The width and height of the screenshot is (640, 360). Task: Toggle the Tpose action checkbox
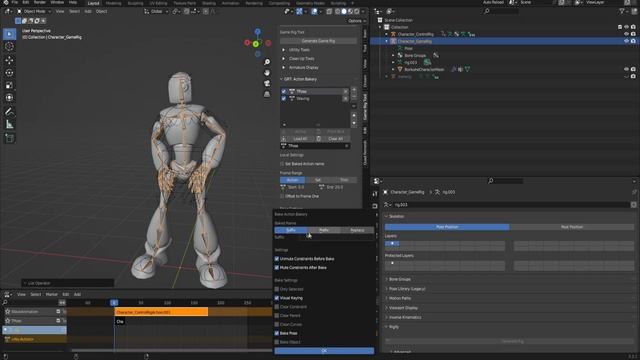point(284,91)
